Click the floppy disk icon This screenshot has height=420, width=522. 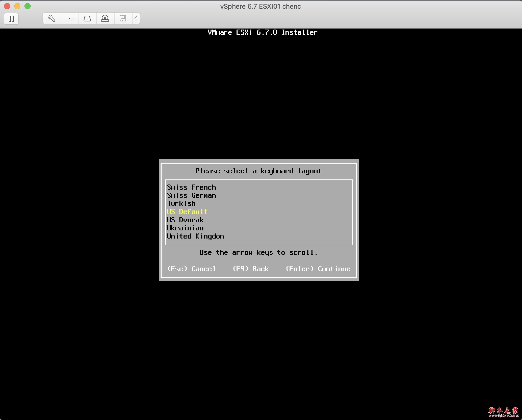click(x=123, y=18)
